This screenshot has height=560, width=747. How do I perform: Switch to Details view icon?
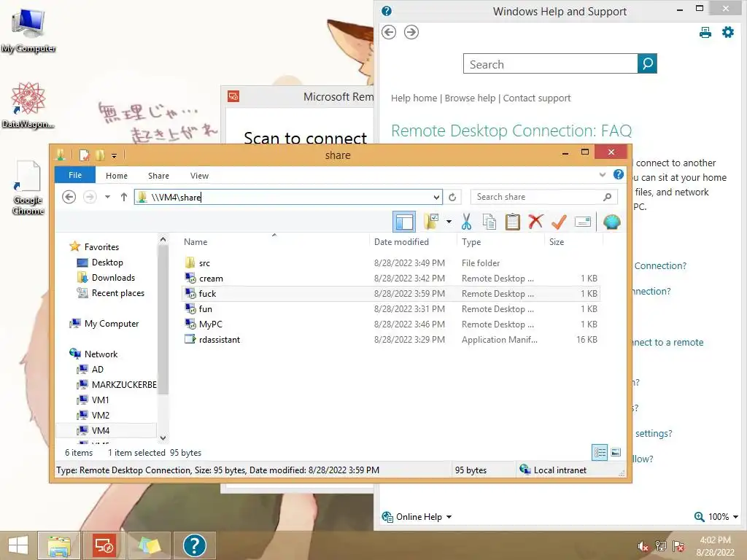(600, 452)
